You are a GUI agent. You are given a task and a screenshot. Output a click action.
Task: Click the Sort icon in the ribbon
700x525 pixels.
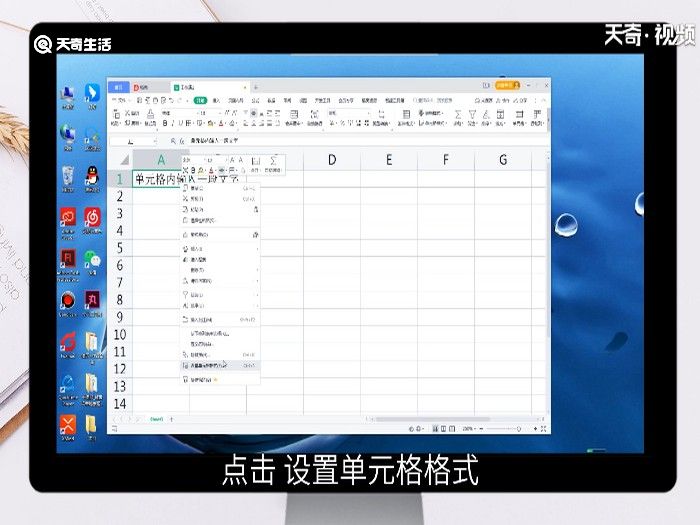coord(486,117)
